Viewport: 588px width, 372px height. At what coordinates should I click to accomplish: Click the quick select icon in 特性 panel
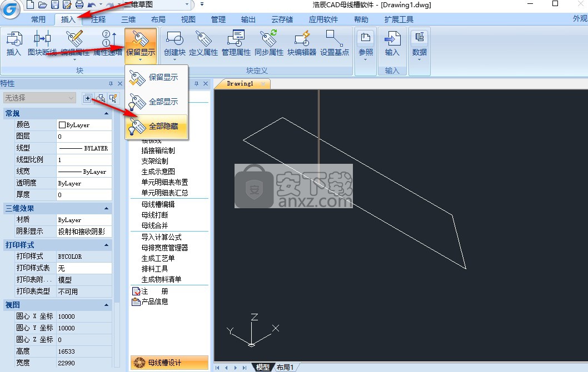point(113,98)
